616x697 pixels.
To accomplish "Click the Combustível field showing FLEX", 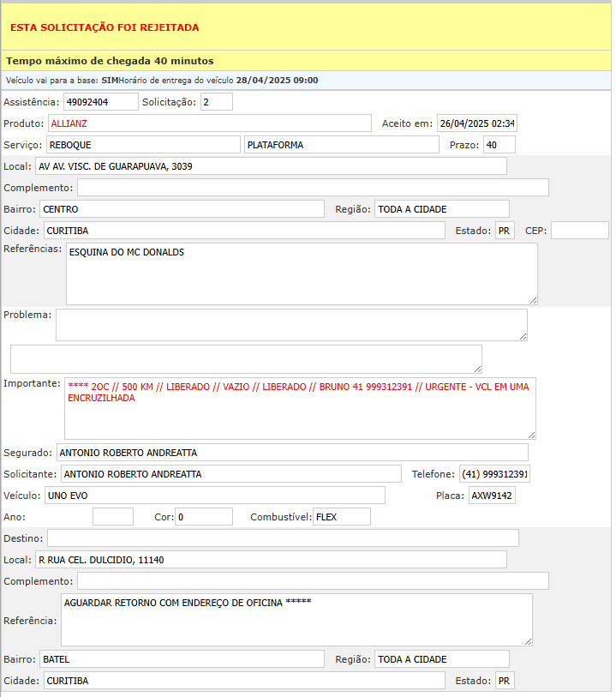I will point(341,517).
